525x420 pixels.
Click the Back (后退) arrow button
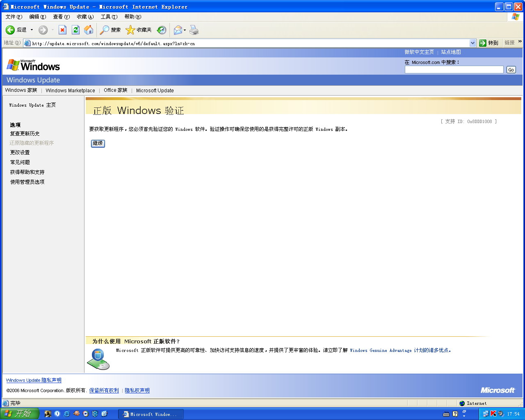(16, 30)
